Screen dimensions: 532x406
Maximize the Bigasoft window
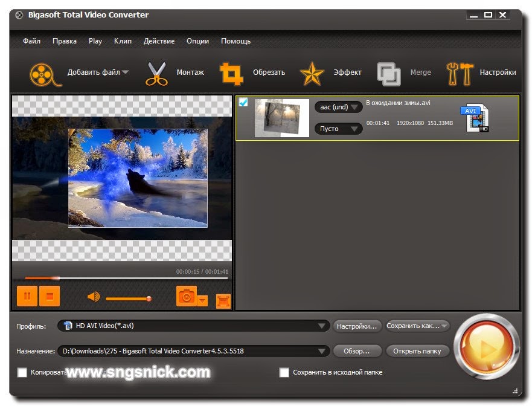[x=488, y=15]
